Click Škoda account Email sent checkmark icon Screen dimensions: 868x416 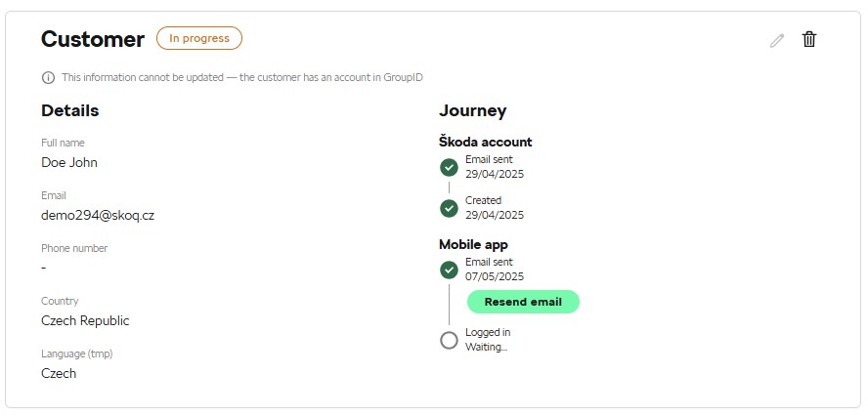(449, 167)
